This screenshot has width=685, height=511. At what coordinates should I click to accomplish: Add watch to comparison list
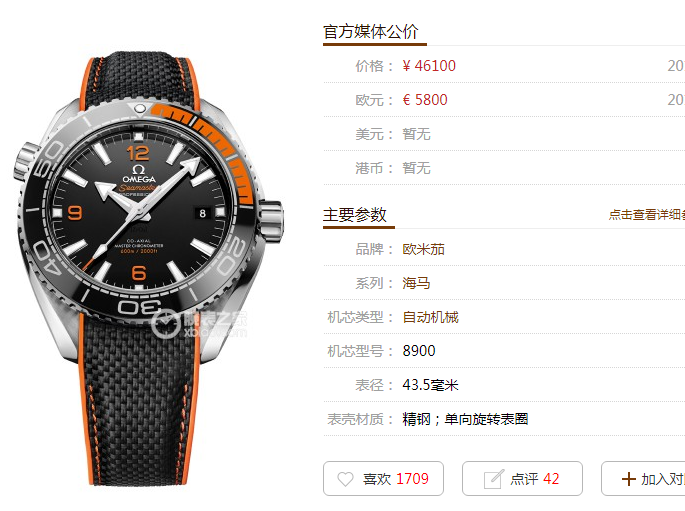(x=643, y=479)
